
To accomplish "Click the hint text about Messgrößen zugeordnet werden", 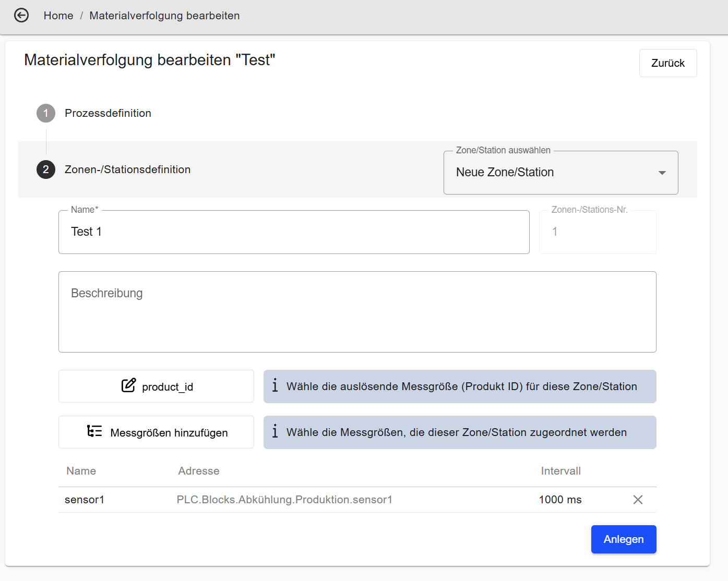I will pyautogui.click(x=457, y=432).
